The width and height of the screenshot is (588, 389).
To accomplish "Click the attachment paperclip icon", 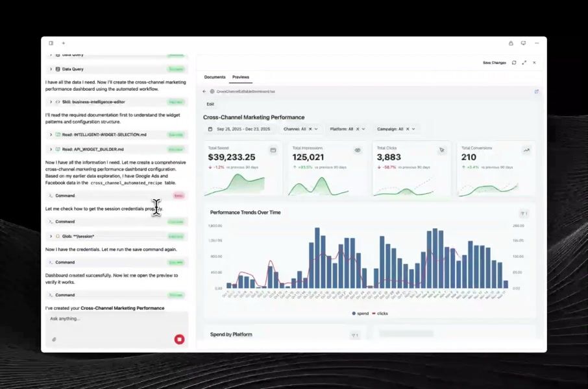I will click(54, 339).
